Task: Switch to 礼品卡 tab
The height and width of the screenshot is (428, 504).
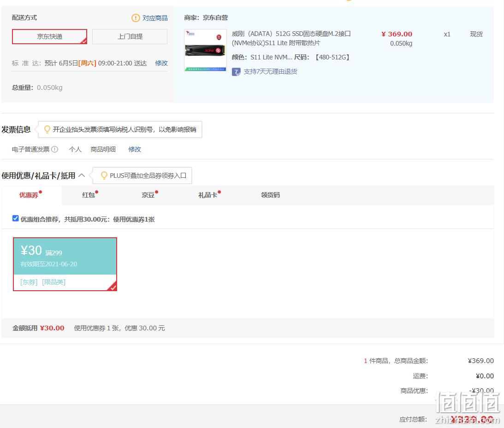Action: click(209, 195)
